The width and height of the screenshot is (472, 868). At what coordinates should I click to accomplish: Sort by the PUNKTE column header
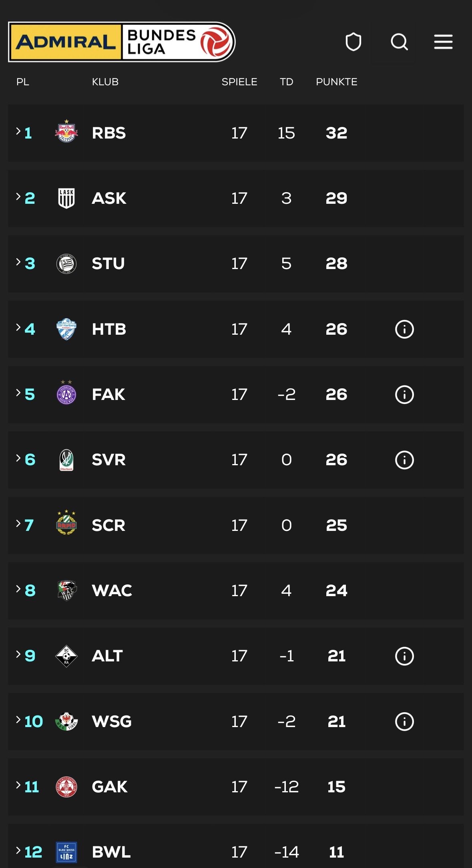click(336, 82)
